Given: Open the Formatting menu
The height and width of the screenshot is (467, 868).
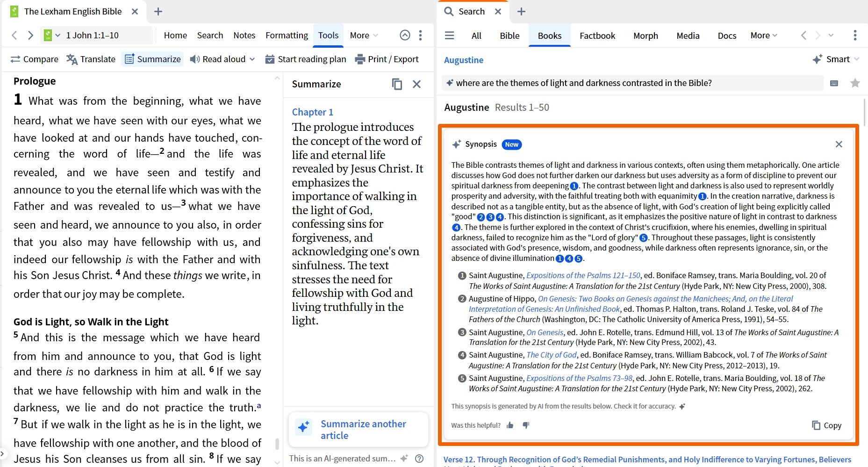Looking at the screenshot, I should (x=287, y=35).
